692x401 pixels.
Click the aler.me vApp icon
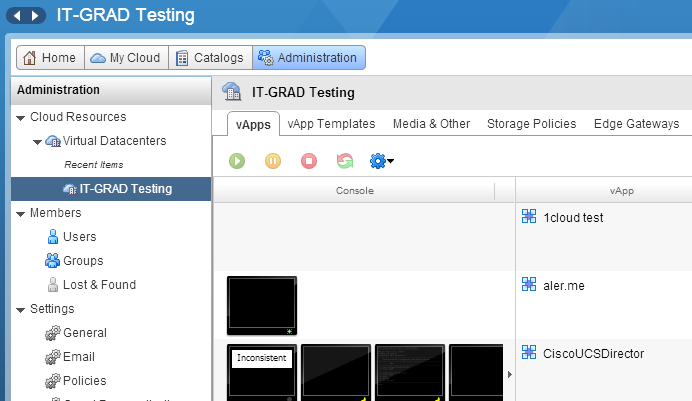[x=529, y=284]
